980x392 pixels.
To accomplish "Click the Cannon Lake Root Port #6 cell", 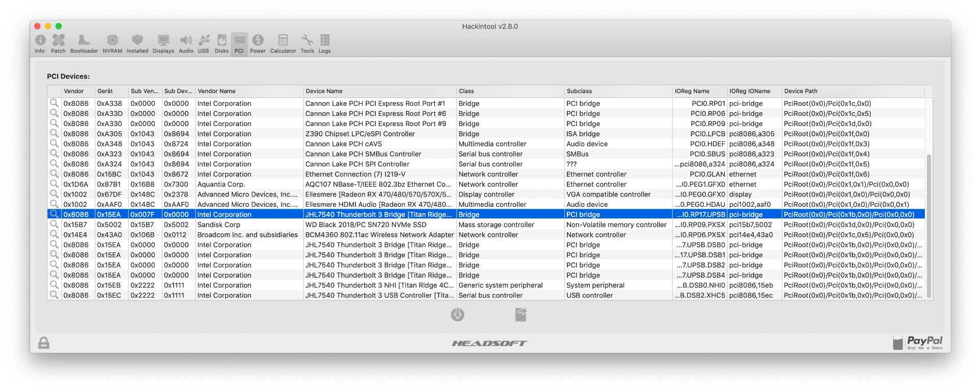I will point(380,114).
